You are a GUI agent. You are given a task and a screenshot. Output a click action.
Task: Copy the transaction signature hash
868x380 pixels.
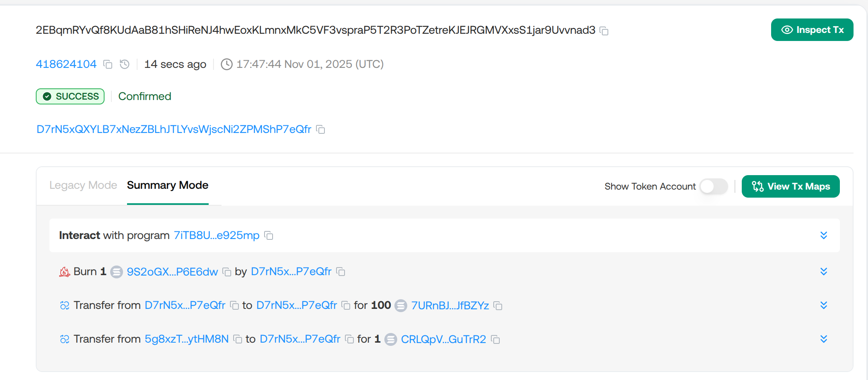coord(604,31)
